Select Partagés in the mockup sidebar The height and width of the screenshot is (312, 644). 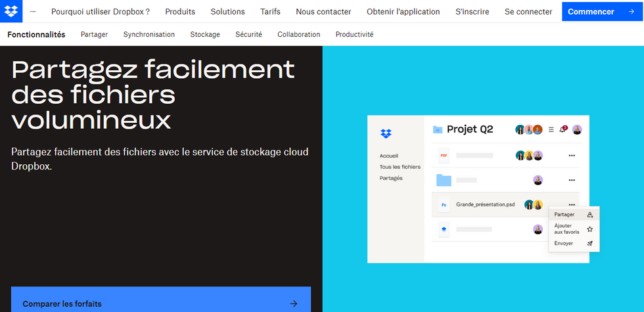(x=391, y=178)
